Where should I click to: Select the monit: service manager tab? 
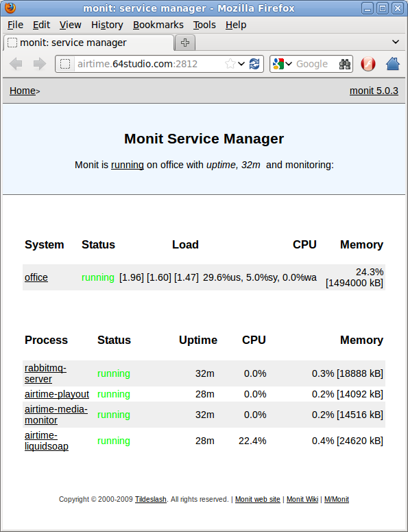tap(88, 43)
